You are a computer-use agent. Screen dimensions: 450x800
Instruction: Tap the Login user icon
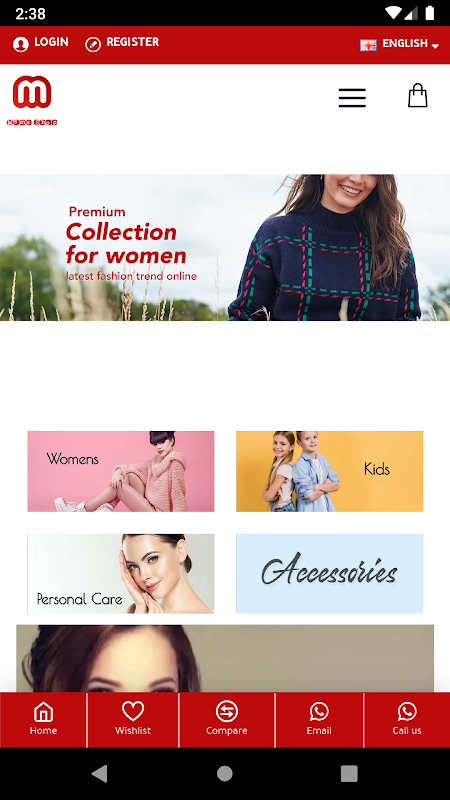(20, 44)
